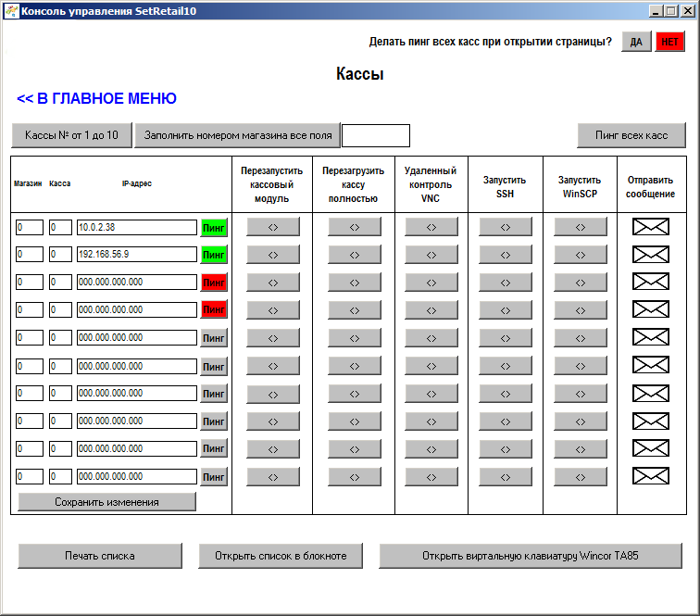Launch WinSCP for 192.168.56.9 register
The width and height of the screenshot is (700, 616).
point(581,255)
